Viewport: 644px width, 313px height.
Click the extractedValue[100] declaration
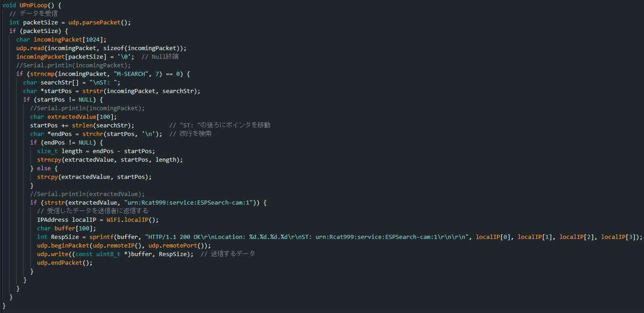tap(82, 116)
